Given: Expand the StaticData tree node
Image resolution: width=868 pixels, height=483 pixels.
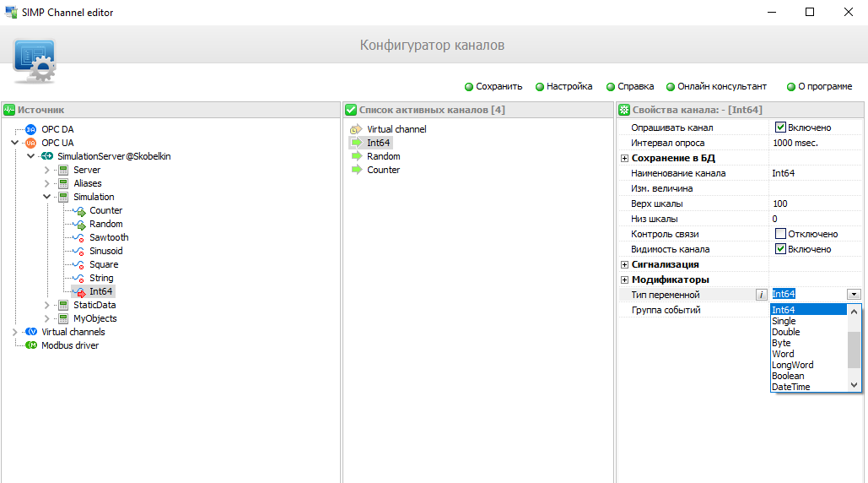Looking at the screenshot, I should click(47, 305).
